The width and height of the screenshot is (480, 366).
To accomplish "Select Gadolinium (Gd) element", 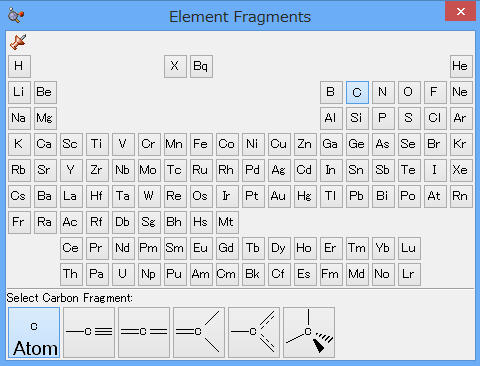I will (227, 248).
